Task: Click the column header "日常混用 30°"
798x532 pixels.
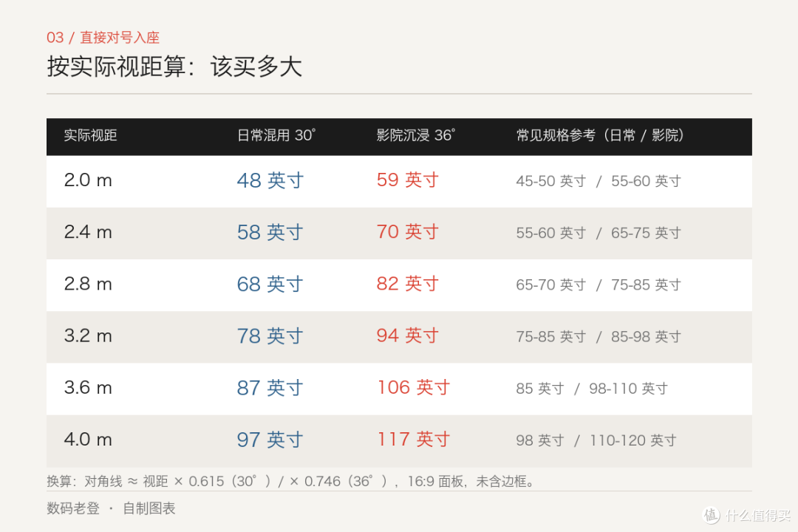Action: [x=276, y=135]
